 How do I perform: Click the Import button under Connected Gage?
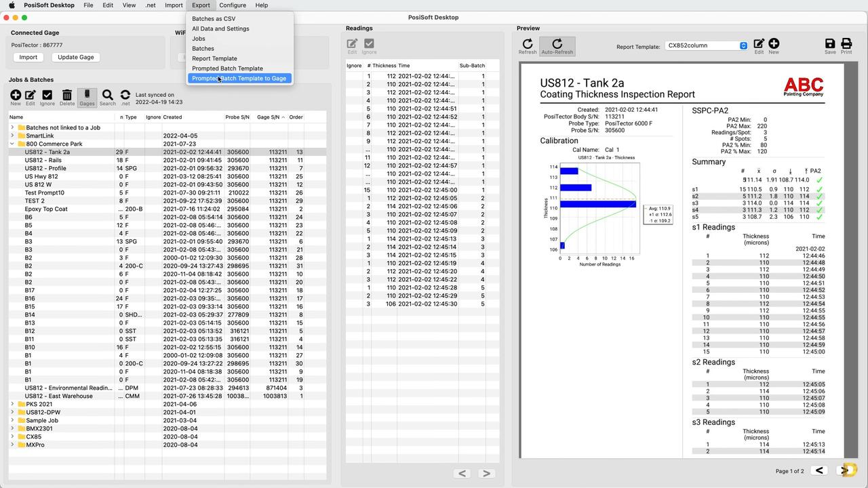[x=28, y=57]
